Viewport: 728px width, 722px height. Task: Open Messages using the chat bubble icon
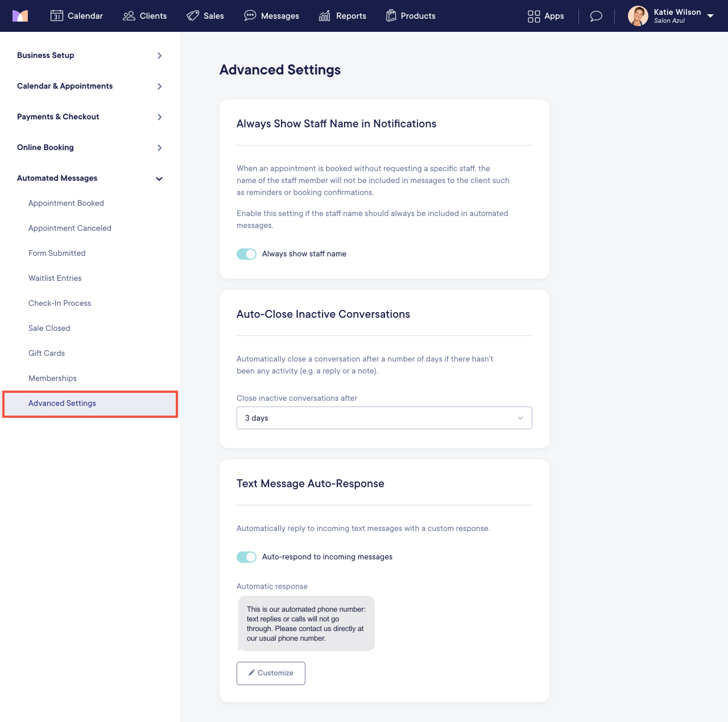(250, 16)
